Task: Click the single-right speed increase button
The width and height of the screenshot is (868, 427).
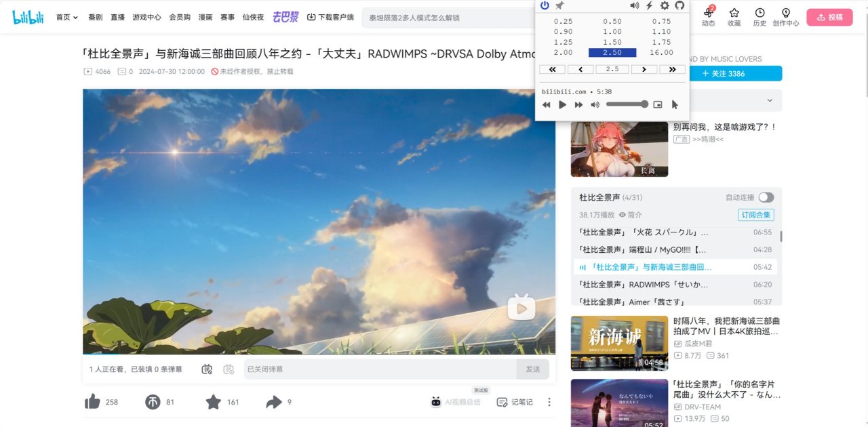Action: [644, 69]
